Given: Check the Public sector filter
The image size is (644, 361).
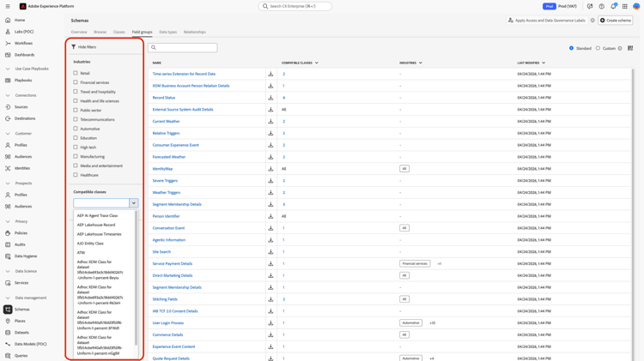Looking at the screenshot, I should 76,110.
